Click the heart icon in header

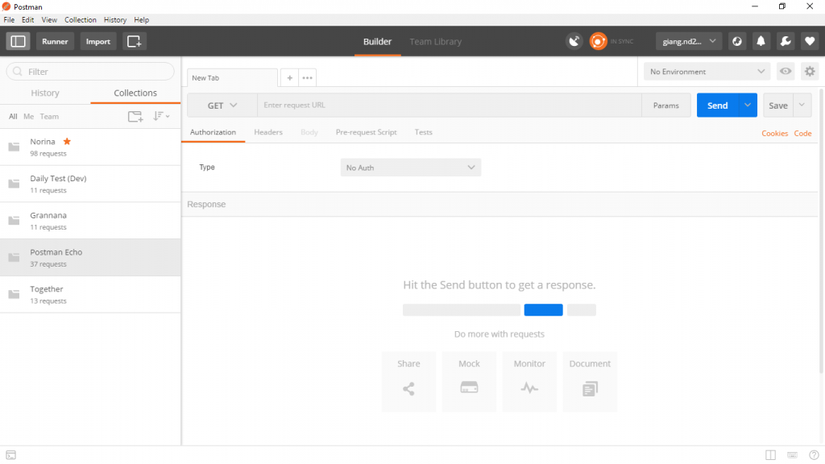810,41
